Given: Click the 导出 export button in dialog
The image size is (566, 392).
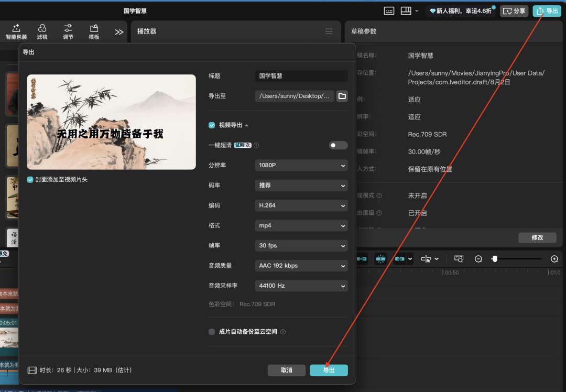Looking at the screenshot, I should pos(329,370).
